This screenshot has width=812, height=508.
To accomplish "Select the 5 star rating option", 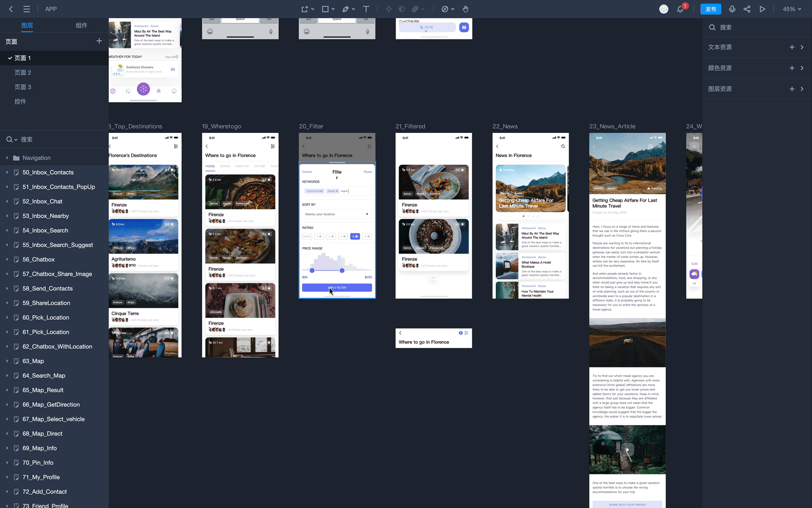I will point(367,236).
